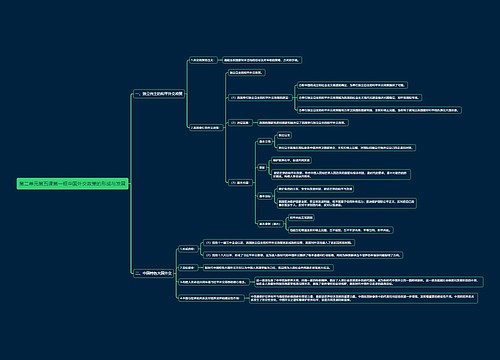Select the '和平共处五项原则' leaf node

click(301, 218)
